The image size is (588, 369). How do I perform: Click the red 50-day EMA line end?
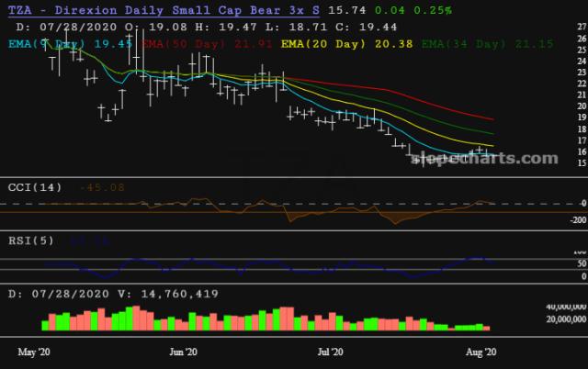493,119
